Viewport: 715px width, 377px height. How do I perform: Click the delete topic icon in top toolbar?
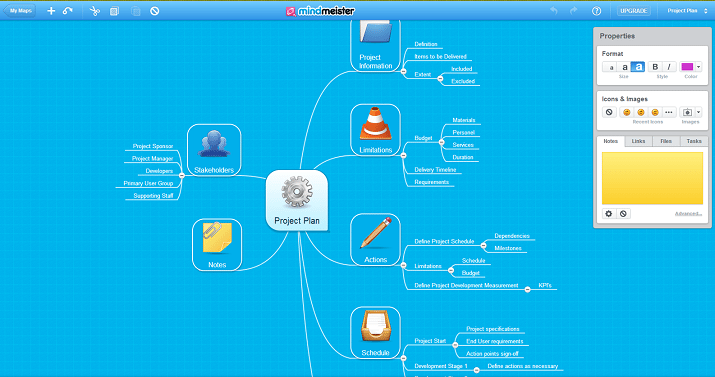point(155,11)
